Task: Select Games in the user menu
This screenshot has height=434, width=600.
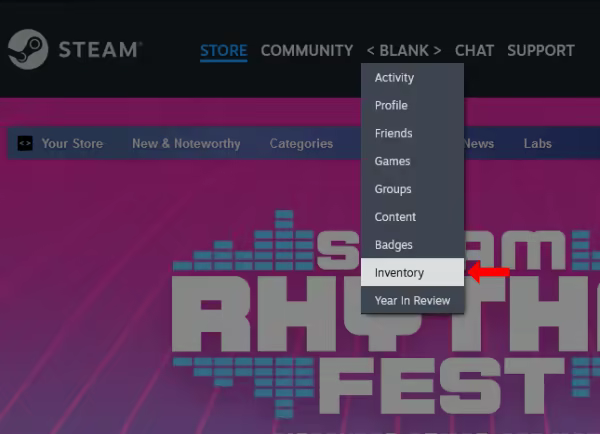Action: [392, 161]
